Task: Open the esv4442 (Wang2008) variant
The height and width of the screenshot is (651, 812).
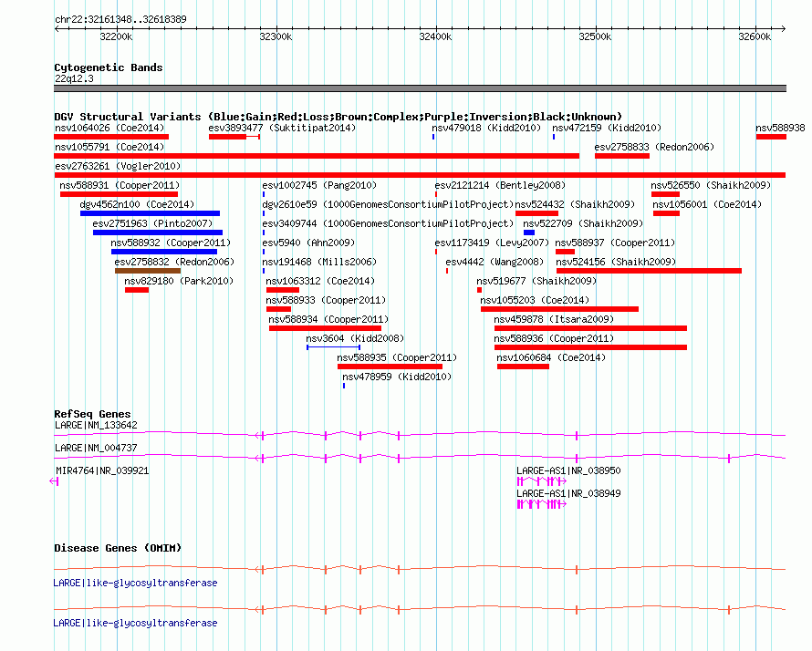Action: coord(494,262)
